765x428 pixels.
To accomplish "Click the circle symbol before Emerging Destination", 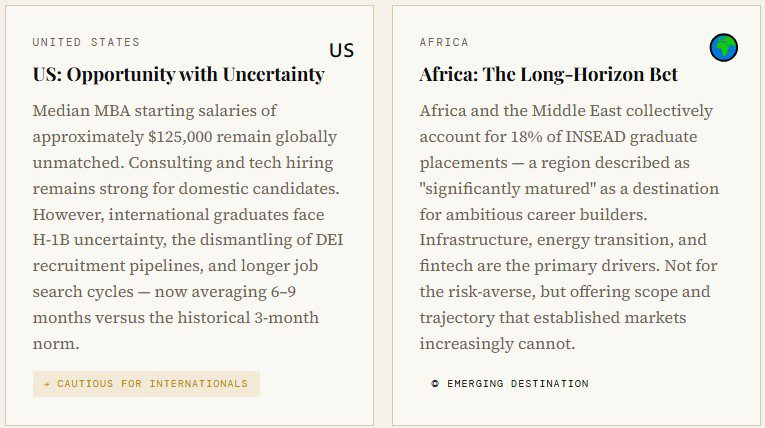I will click(x=435, y=384).
